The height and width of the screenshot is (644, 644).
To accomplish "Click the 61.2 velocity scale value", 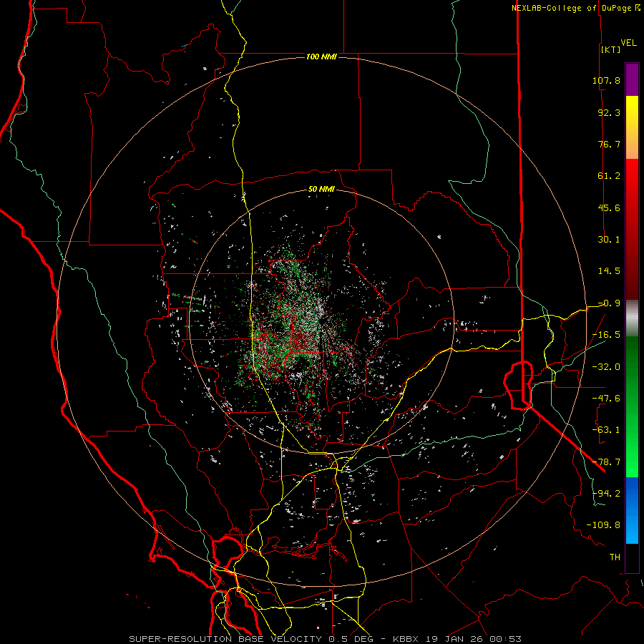I will click(x=609, y=176).
